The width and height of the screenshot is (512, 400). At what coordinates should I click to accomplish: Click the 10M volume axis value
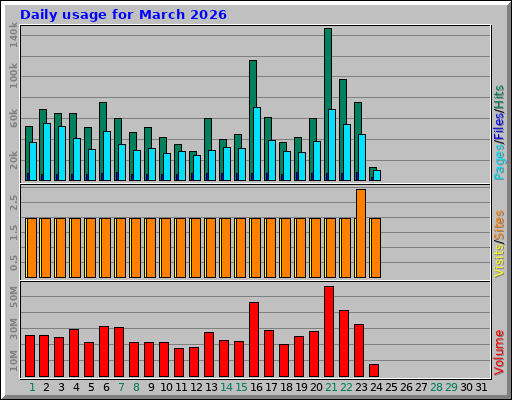13,361
